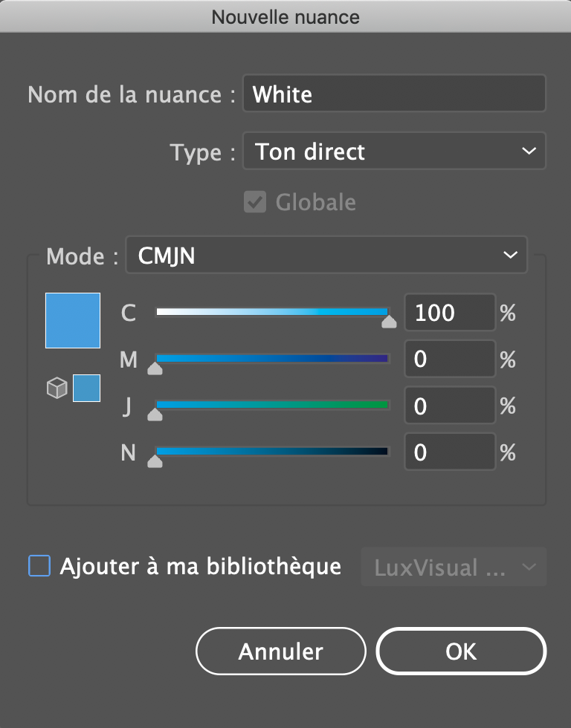This screenshot has width=571, height=728.
Task: Toggle the Globale checkbox
Action: (255, 202)
